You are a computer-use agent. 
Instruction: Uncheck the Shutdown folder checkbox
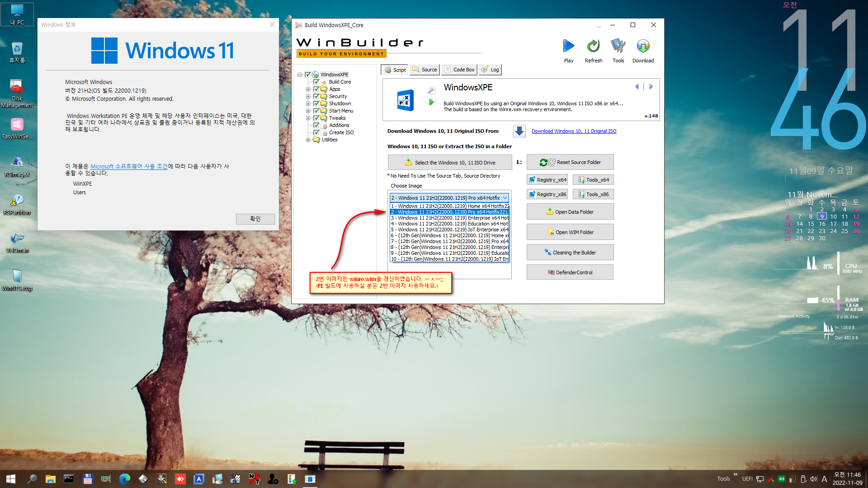point(316,103)
